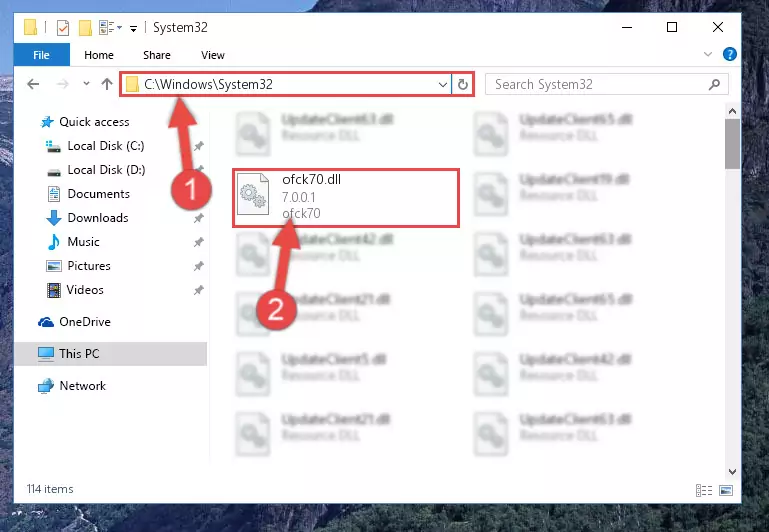The height and width of the screenshot is (532, 769).
Task: Open Local Disk (C:) in sidebar
Action: click(x=105, y=146)
